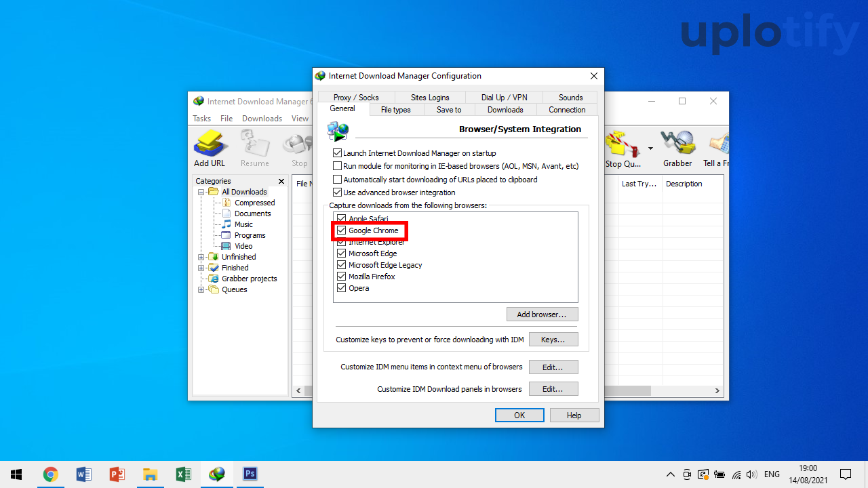Image resolution: width=868 pixels, height=488 pixels.
Task: Select the General tab
Action: pyautogui.click(x=342, y=108)
